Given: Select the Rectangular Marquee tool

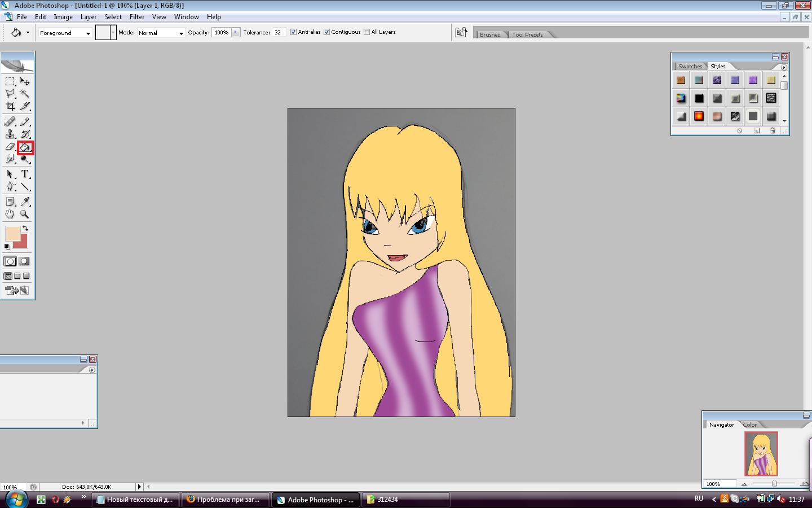Looking at the screenshot, I should (x=10, y=82).
